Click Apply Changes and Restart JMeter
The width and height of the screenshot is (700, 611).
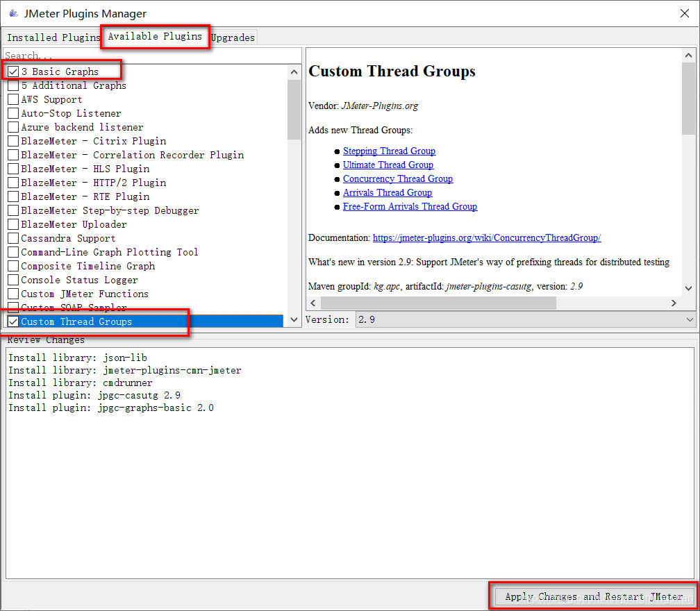[x=594, y=596]
